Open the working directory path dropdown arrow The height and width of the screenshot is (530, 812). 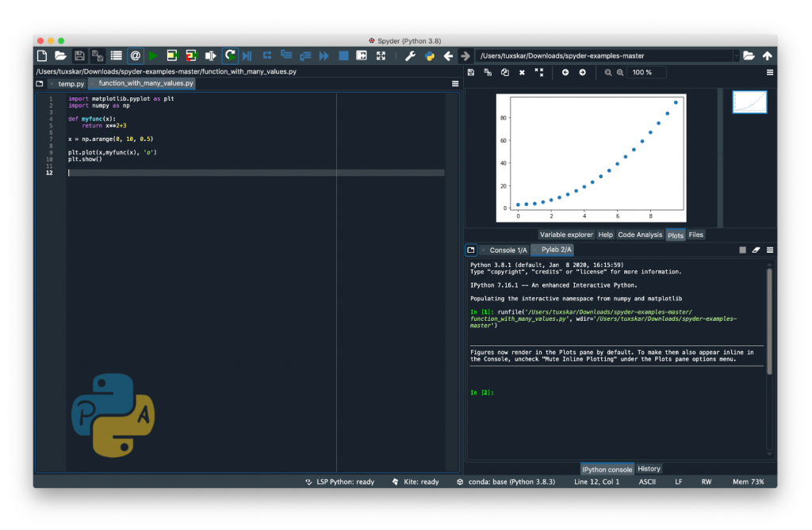point(736,56)
